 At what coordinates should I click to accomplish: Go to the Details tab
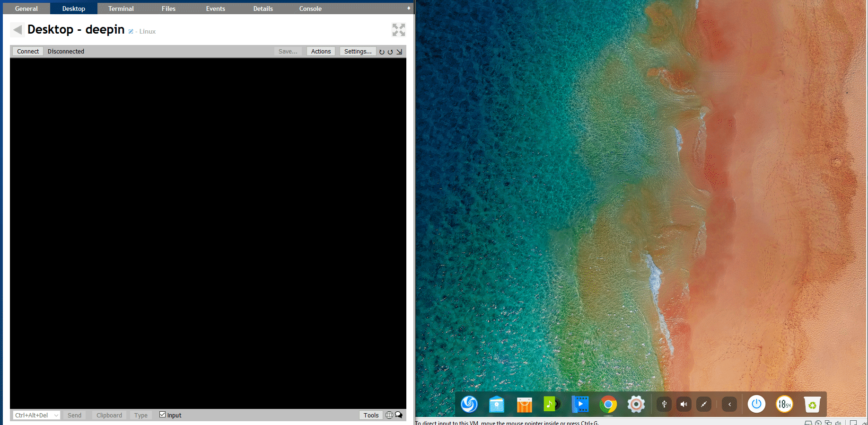263,9
